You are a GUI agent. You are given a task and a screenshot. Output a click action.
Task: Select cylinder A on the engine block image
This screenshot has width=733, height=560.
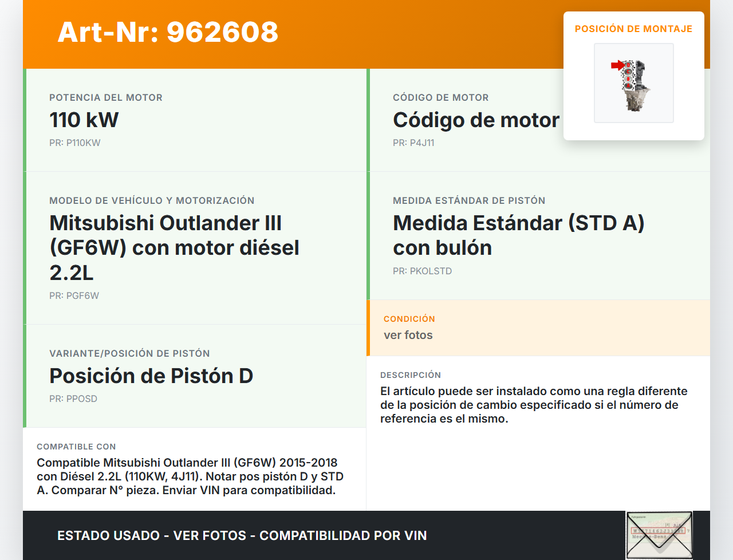click(x=628, y=85)
